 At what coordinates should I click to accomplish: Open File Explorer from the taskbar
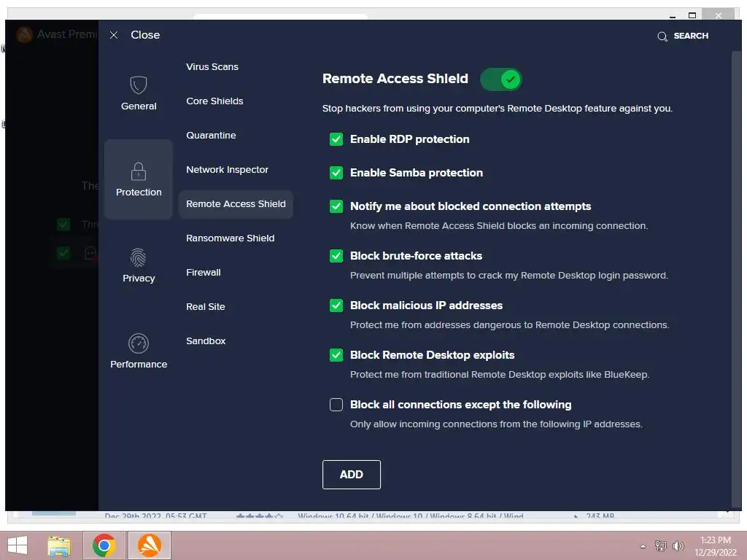(59, 545)
